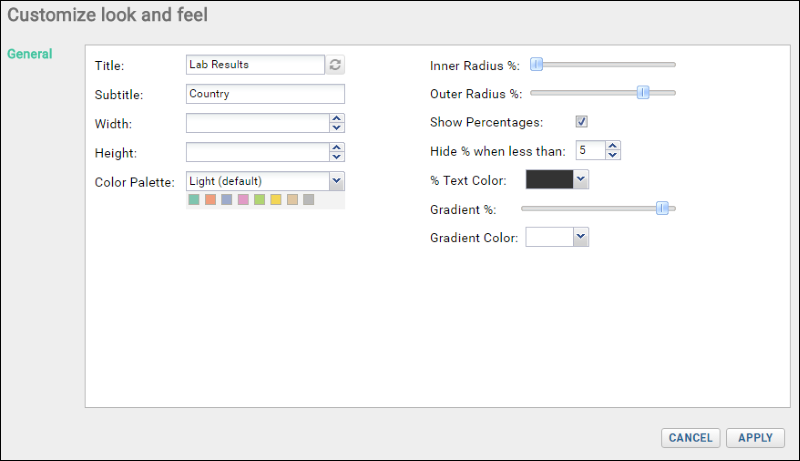
Task: Click the yellow swatch in the palette preview
Action: (x=276, y=199)
